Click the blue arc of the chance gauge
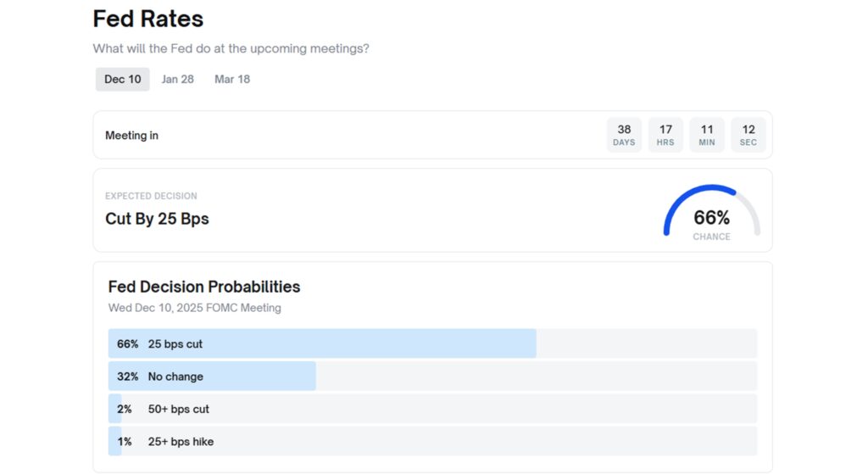This screenshot has height=474, width=868. pos(678,201)
